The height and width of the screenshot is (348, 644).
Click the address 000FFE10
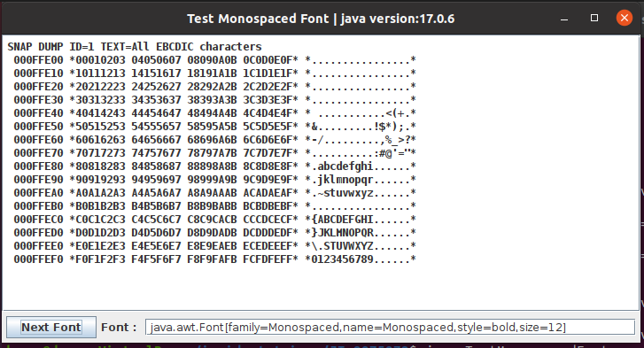(39, 73)
